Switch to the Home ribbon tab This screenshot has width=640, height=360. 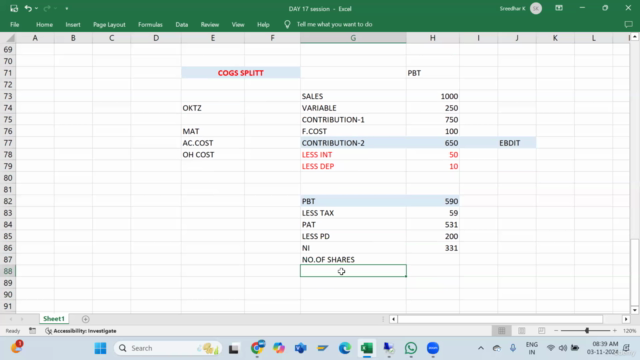tap(44, 24)
